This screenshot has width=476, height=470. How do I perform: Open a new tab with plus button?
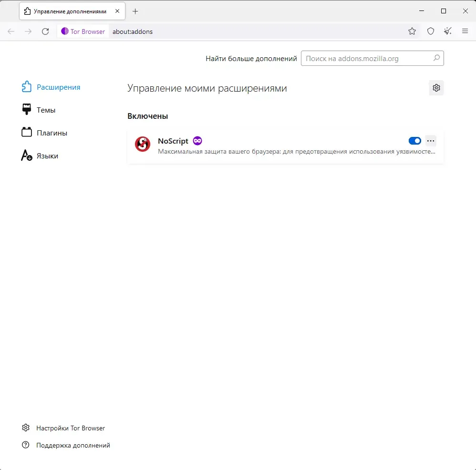click(x=135, y=11)
